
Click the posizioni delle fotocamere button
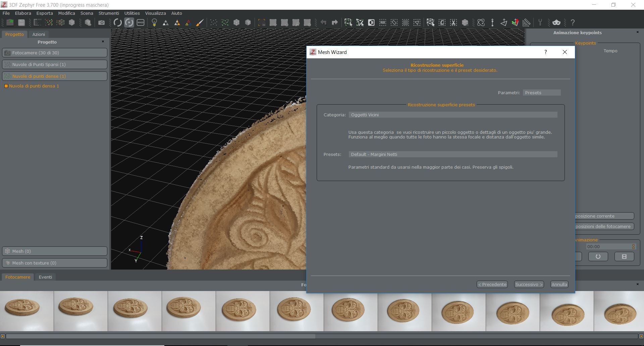click(x=604, y=226)
